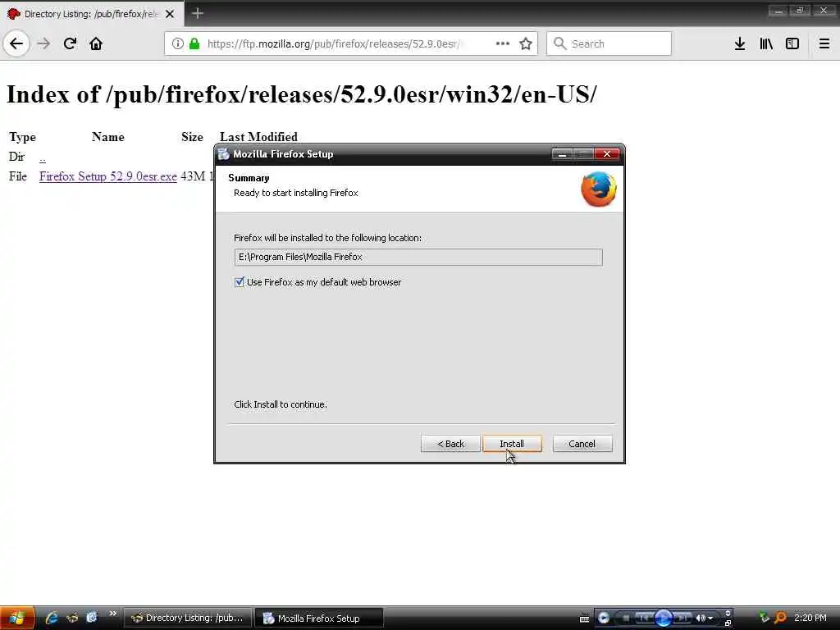Expand Quick Launch overflow chevrons
Screen dimensions: 840x630
[112, 614]
